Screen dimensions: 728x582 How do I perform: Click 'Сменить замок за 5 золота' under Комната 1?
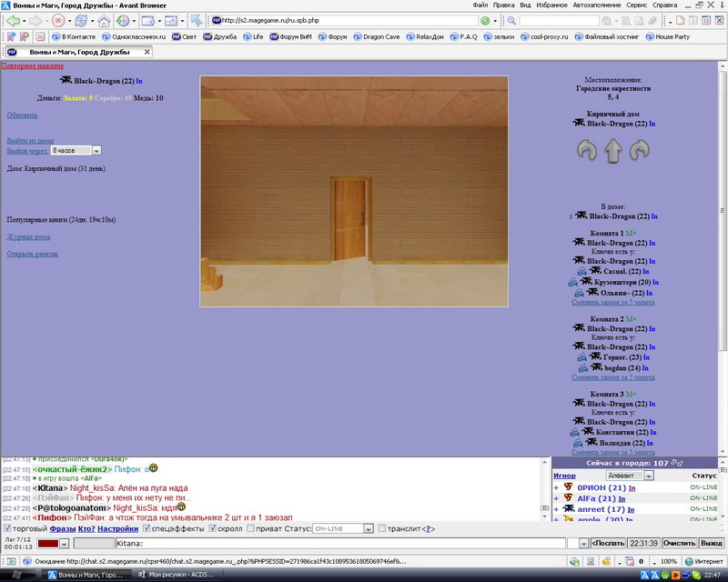(612, 303)
